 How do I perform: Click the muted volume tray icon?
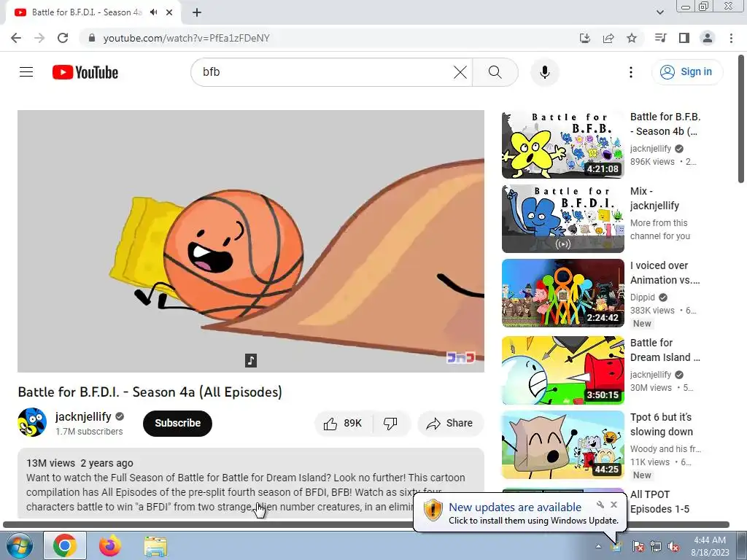click(673, 546)
